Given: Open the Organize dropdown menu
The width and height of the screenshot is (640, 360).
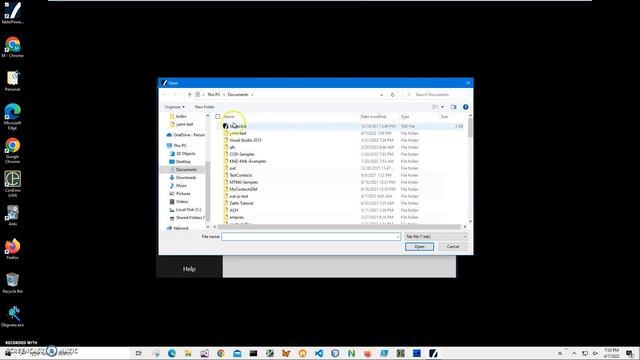Looking at the screenshot, I should (x=175, y=107).
